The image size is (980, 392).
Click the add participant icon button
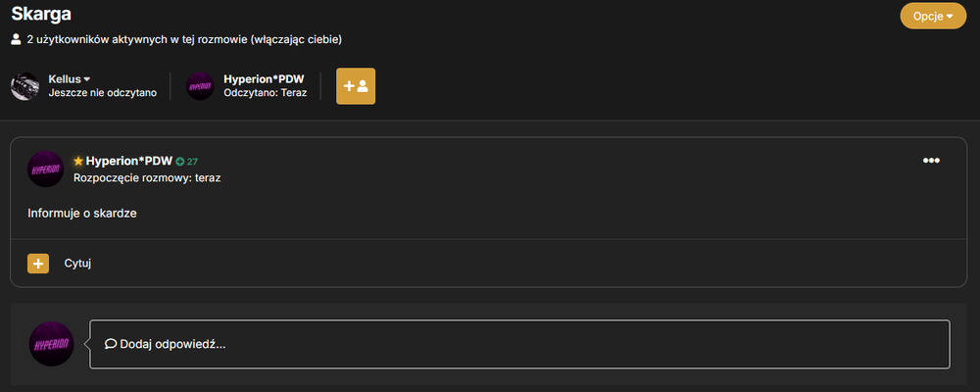(356, 86)
